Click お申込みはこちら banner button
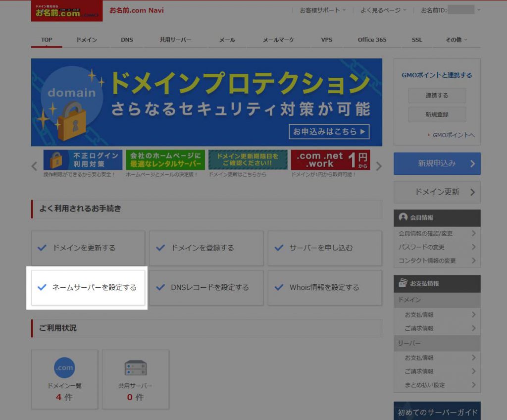This screenshot has width=507, height=420. (329, 131)
